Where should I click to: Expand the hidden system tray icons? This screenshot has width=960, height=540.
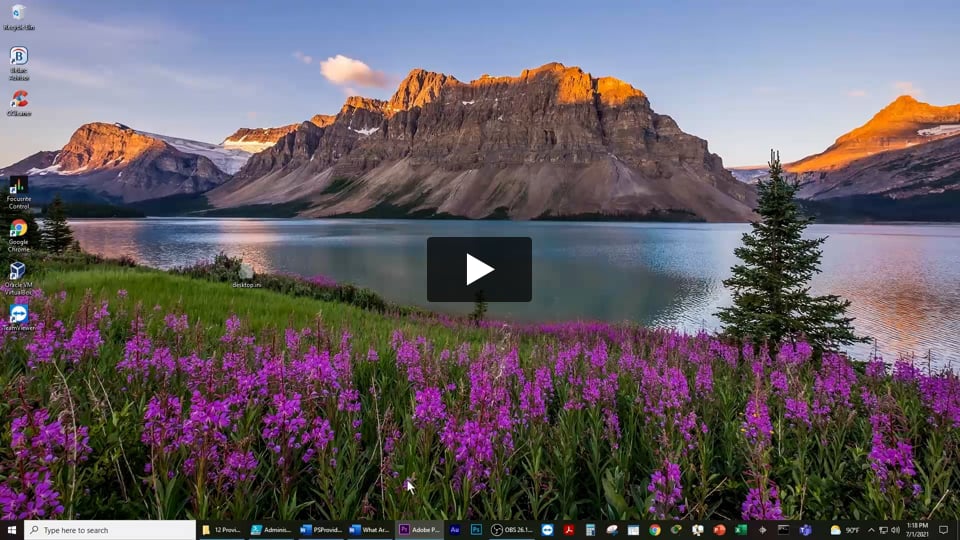click(x=870, y=530)
